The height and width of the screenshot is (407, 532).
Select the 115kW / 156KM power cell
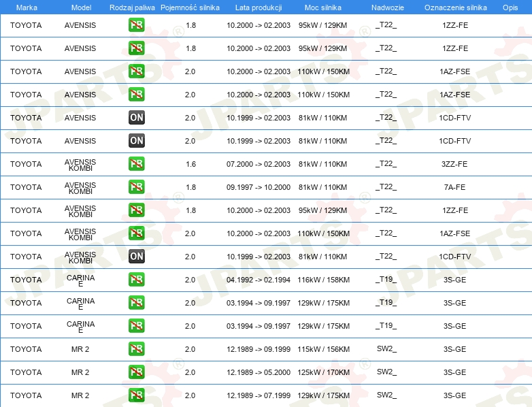click(323, 349)
